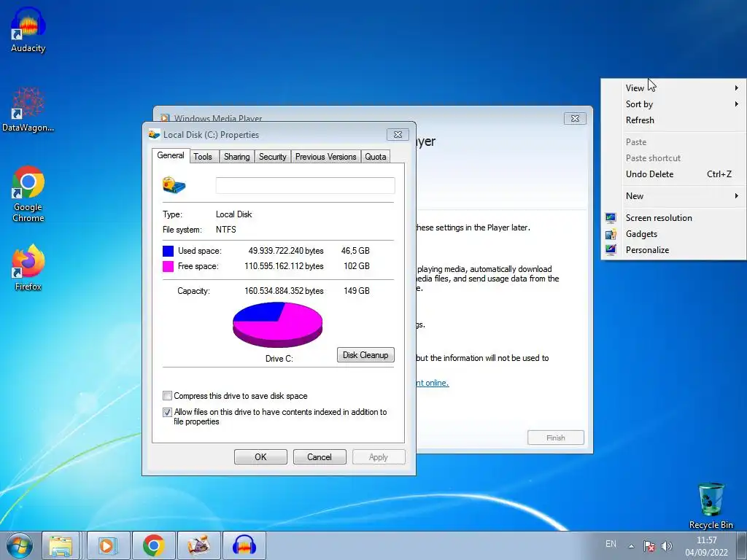
Task: Expand the Sort by submenu
Action: [673, 104]
